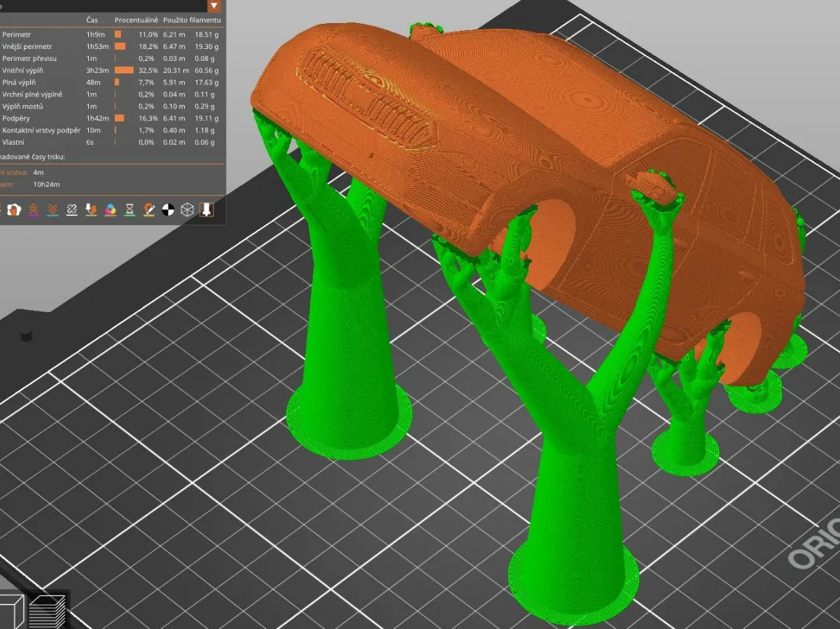Toggle the Center of gravity icon
Image resolution: width=840 pixels, height=629 pixels.
pos(168,209)
